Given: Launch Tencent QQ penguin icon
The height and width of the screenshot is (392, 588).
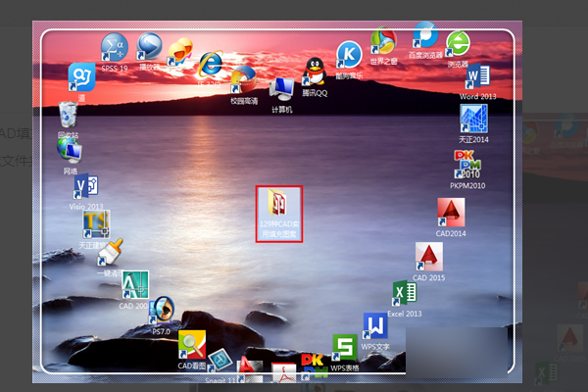Looking at the screenshot, I should (314, 72).
